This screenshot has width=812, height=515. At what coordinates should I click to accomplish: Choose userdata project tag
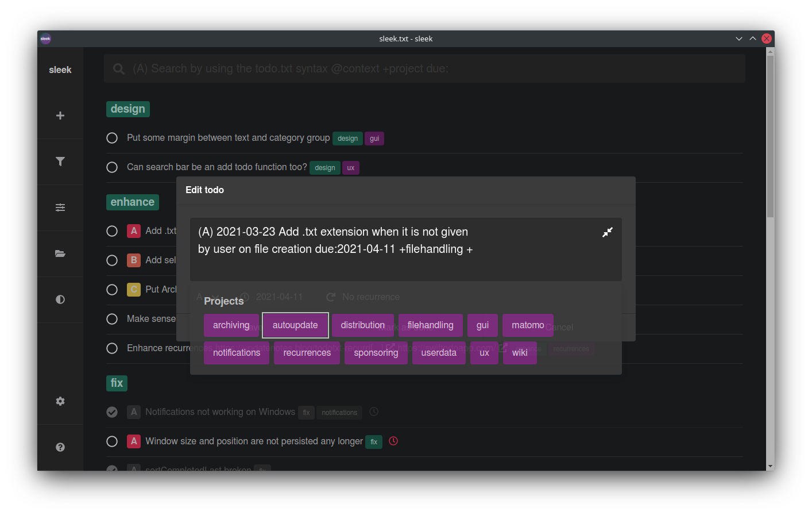[439, 353]
